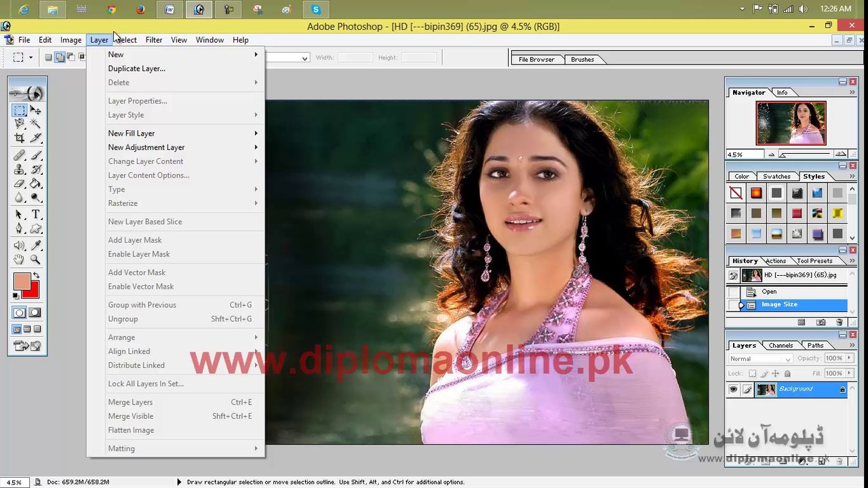This screenshot has height=488, width=868.
Task: Open the layer Fill slider arrow
Action: [848, 373]
